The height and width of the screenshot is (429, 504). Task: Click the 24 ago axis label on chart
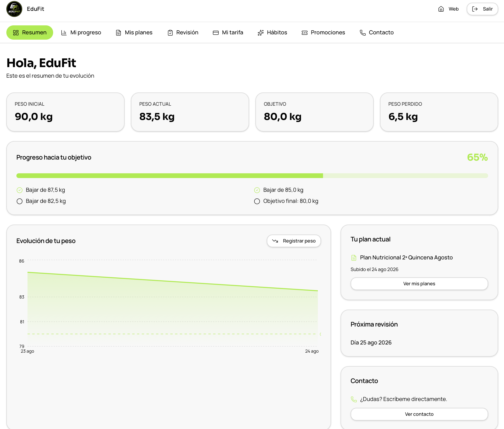pyautogui.click(x=312, y=351)
